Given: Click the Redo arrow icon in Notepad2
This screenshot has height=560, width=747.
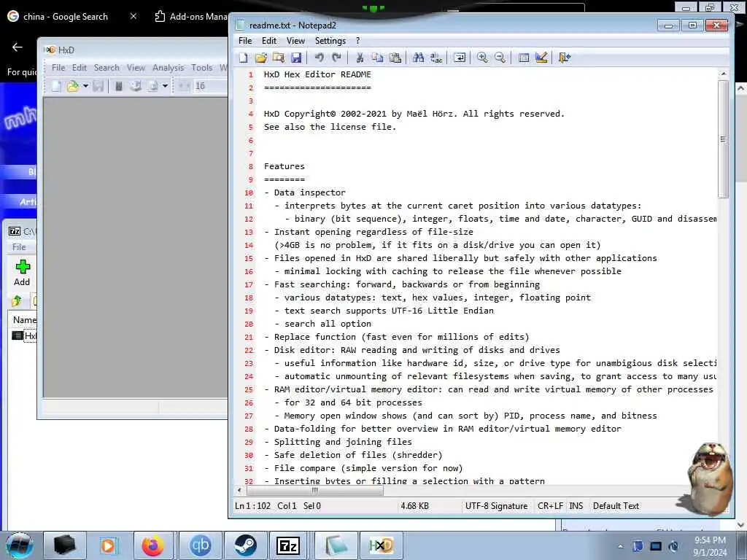Looking at the screenshot, I should (336, 58).
